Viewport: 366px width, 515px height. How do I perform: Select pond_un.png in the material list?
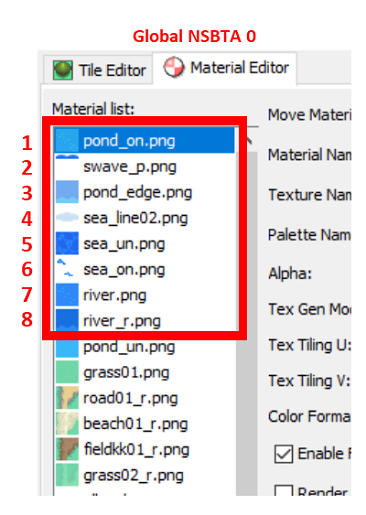click(145, 347)
